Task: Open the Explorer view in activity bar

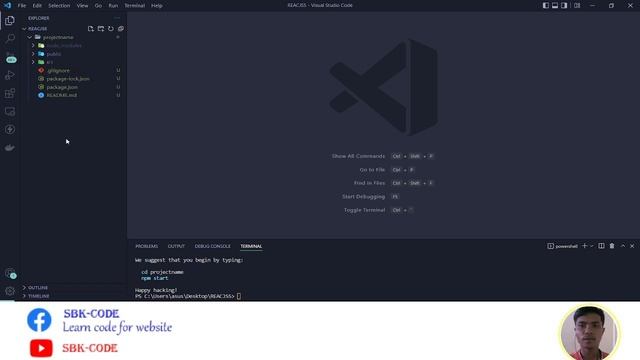Action: (10, 20)
